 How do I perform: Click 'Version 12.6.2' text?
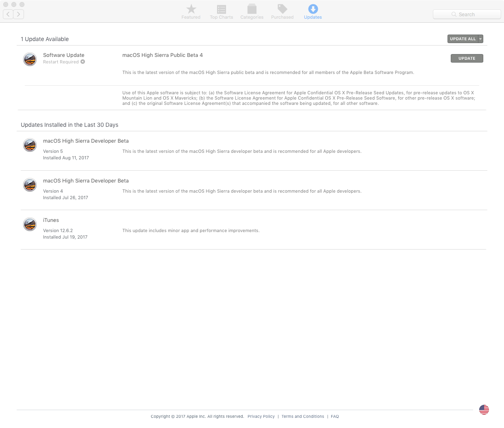point(58,230)
